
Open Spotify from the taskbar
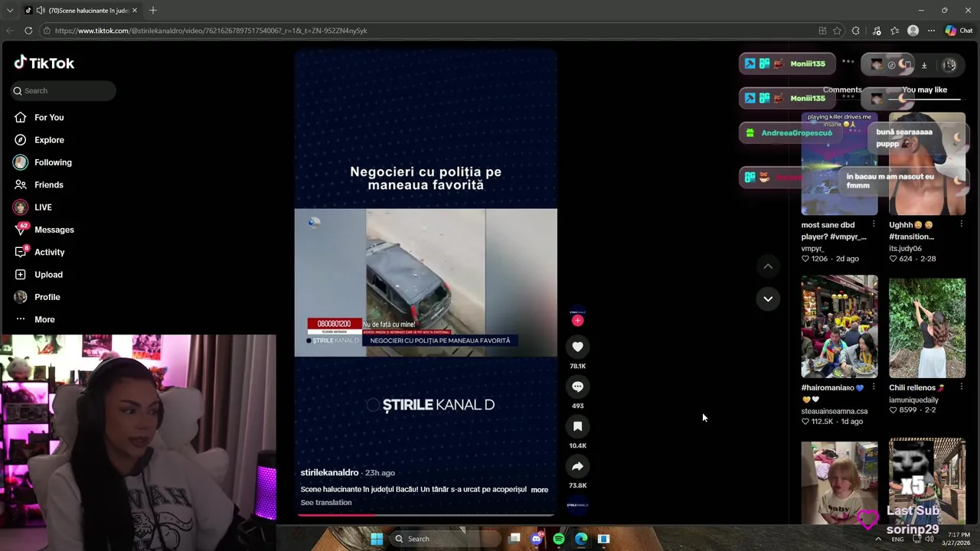coord(559,539)
